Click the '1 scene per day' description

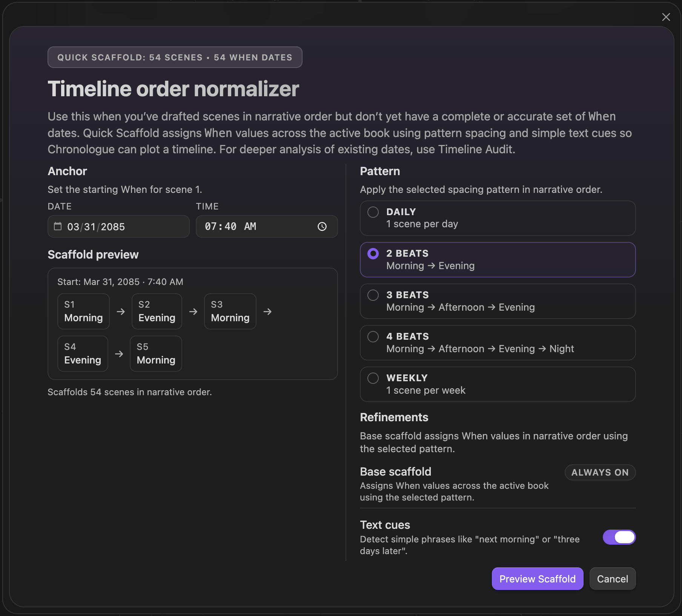click(x=422, y=224)
